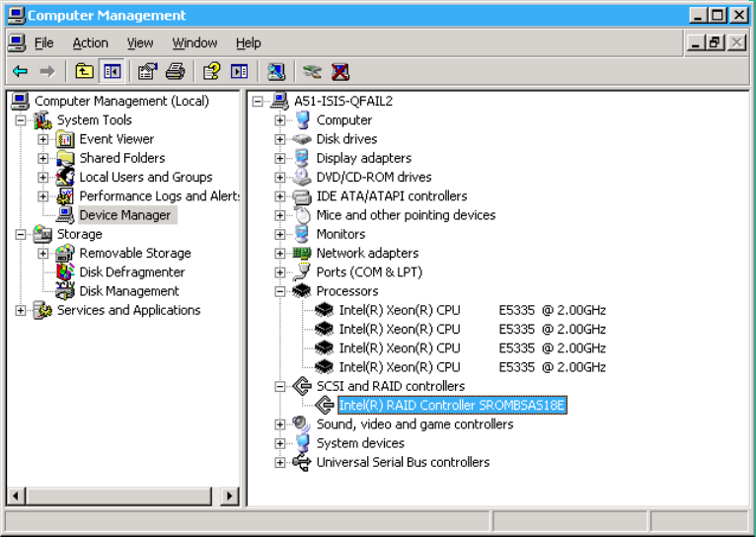
Task: Click the inner MDI window Minimize button
Action: point(696,43)
